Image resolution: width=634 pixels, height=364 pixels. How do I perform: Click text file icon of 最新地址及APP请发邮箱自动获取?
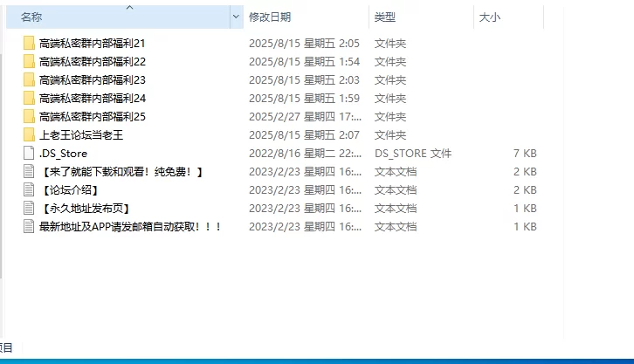coord(29,227)
